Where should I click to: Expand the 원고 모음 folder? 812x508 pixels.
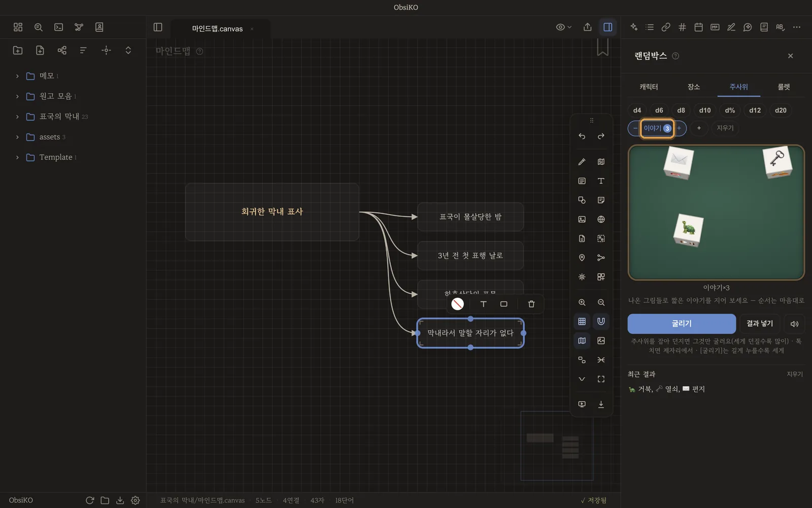click(17, 96)
